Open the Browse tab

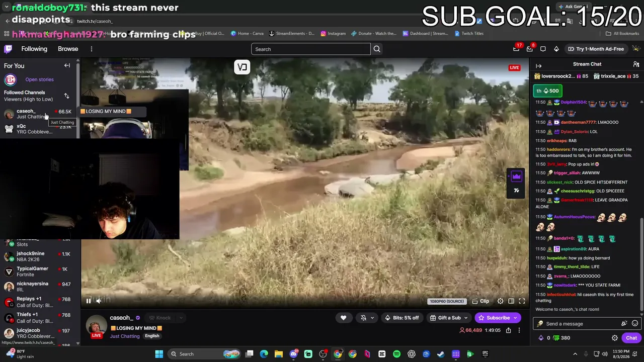(68, 49)
